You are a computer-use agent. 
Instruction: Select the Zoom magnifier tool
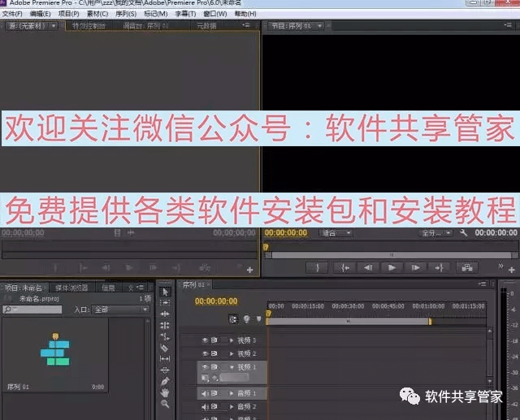[165, 404]
